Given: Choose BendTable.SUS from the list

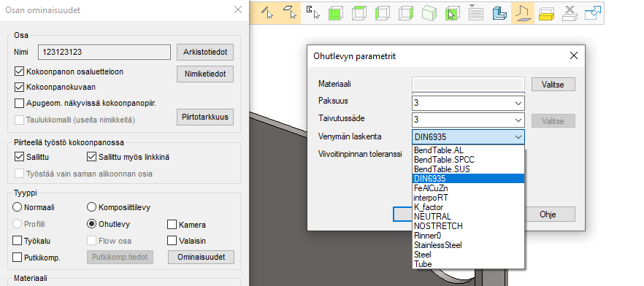Looking at the screenshot, I should (468, 169).
